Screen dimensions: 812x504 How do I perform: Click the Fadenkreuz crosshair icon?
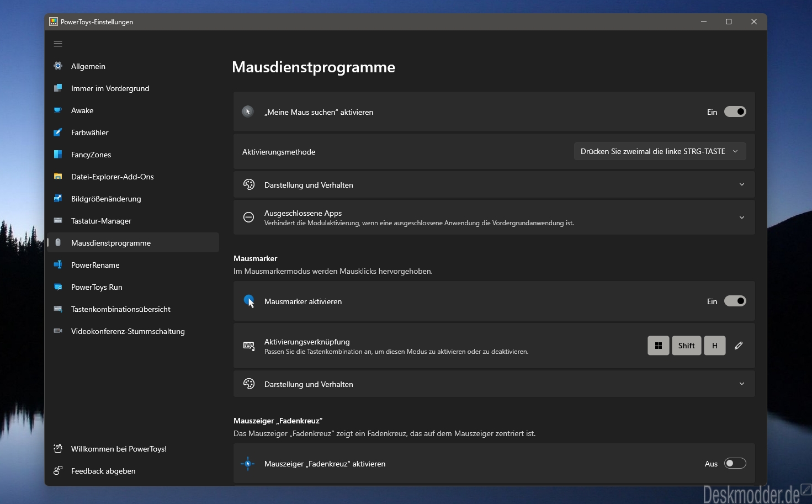point(248,464)
